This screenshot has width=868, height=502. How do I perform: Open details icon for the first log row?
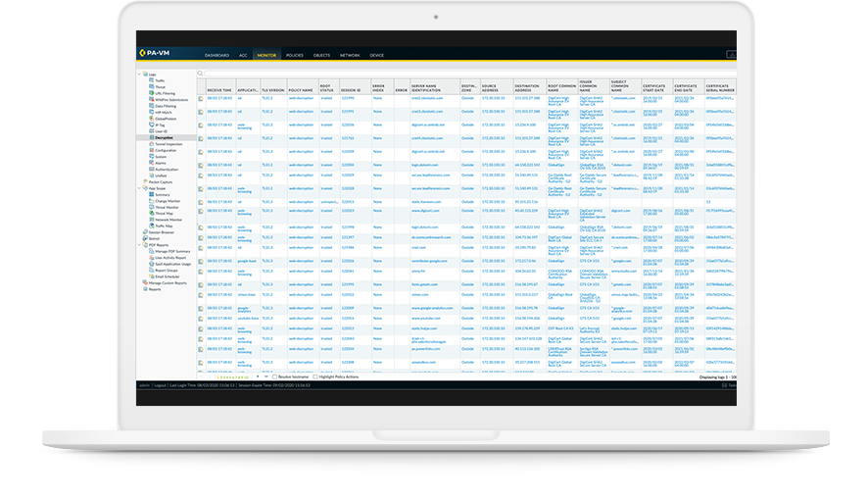click(201, 98)
